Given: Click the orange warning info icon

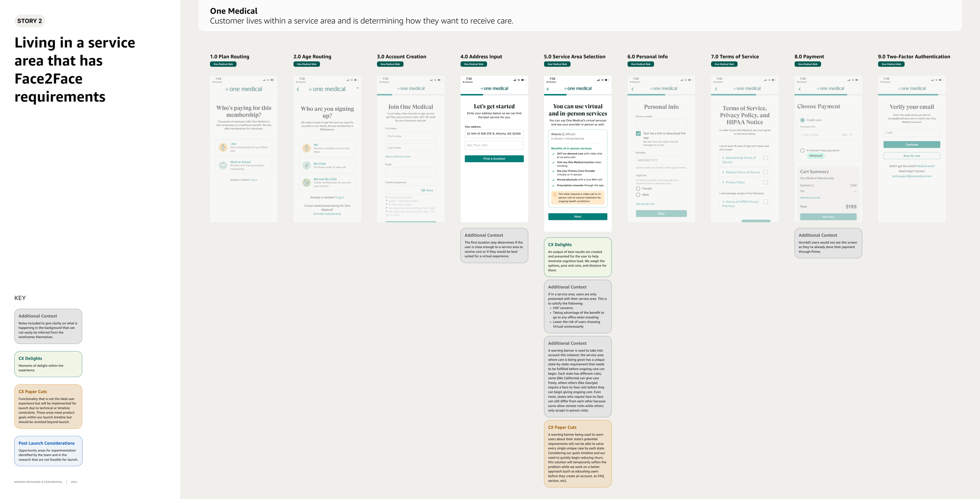Looking at the screenshot, I should 555,194.
